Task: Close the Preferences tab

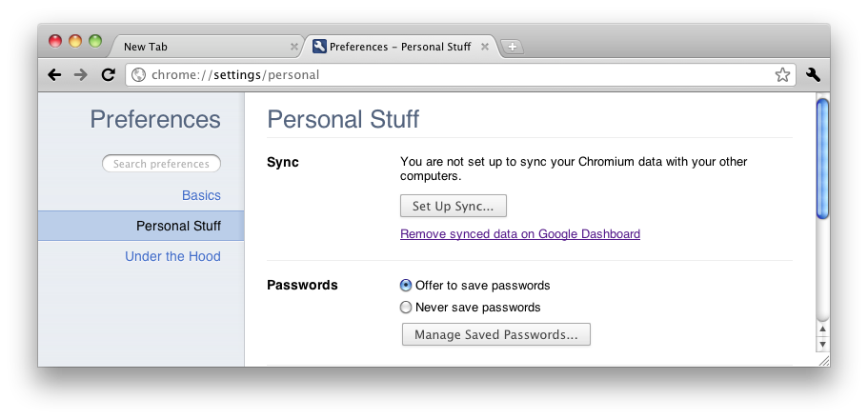Action: (x=485, y=47)
